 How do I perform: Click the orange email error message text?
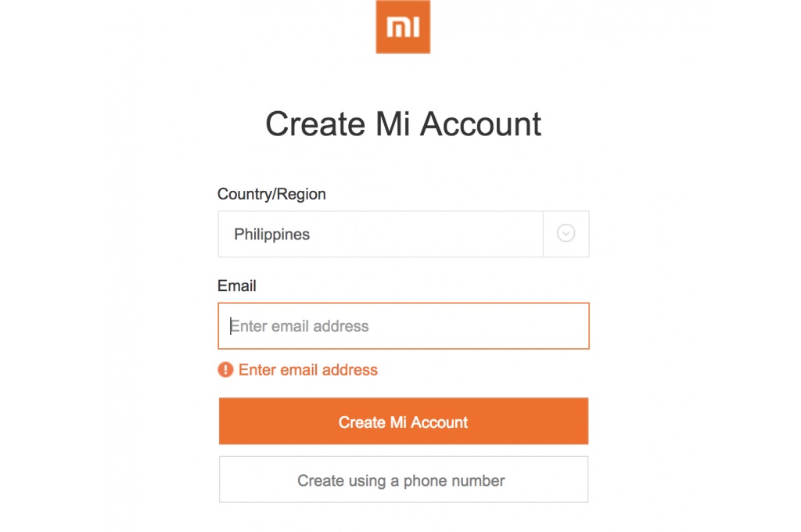click(x=308, y=370)
